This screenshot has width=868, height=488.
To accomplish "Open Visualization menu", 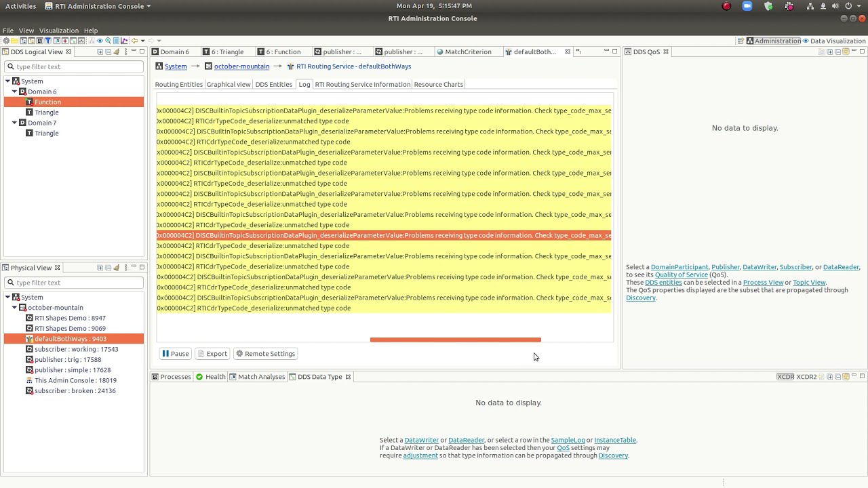I will pos(59,30).
